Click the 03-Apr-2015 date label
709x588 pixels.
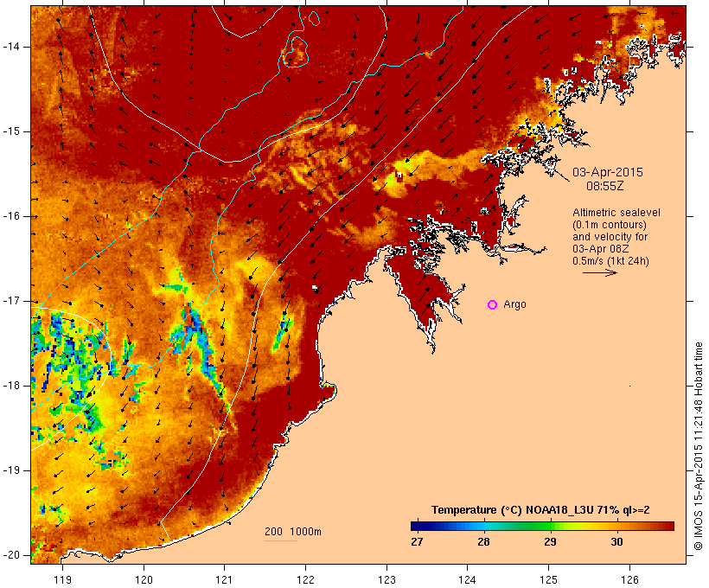coord(608,172)
